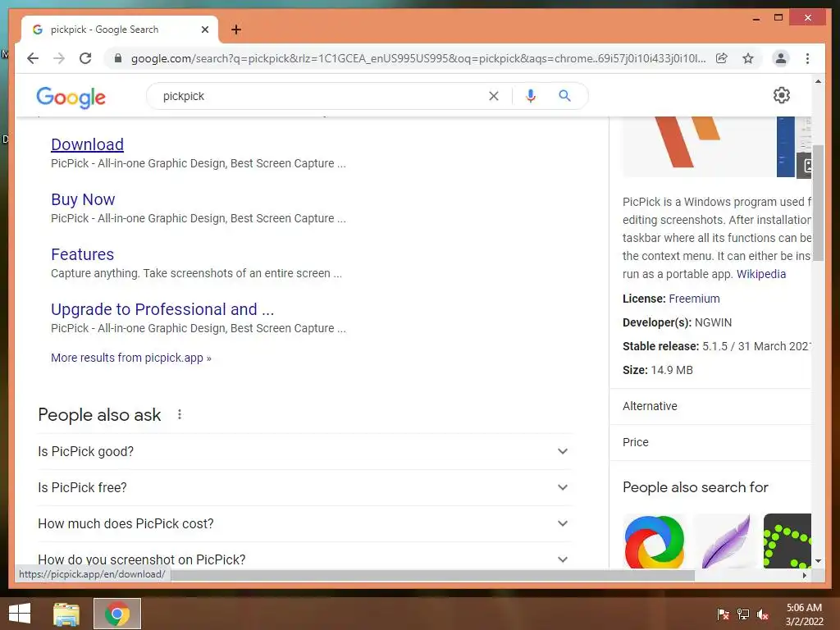Open the Alternative row in knowledge panel
Image resolution: width=840 pixels, height=630 pixels.
coord(710,406)
